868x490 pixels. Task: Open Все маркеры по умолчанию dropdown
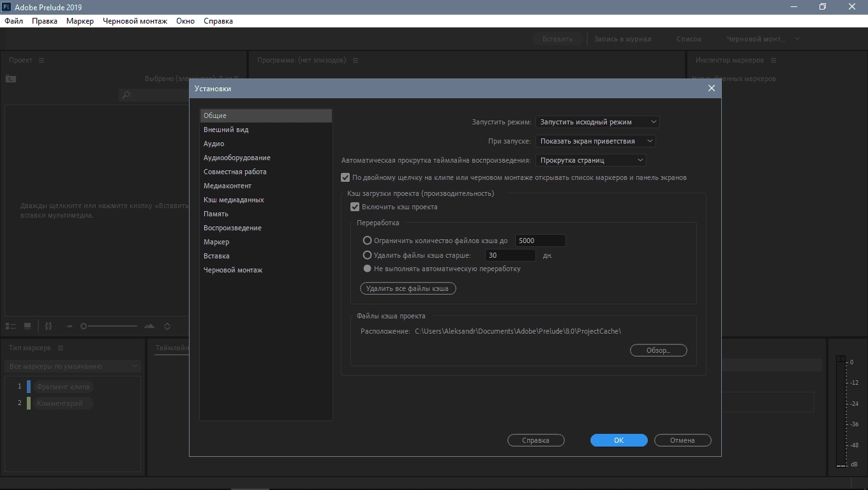tap(73, 366)
